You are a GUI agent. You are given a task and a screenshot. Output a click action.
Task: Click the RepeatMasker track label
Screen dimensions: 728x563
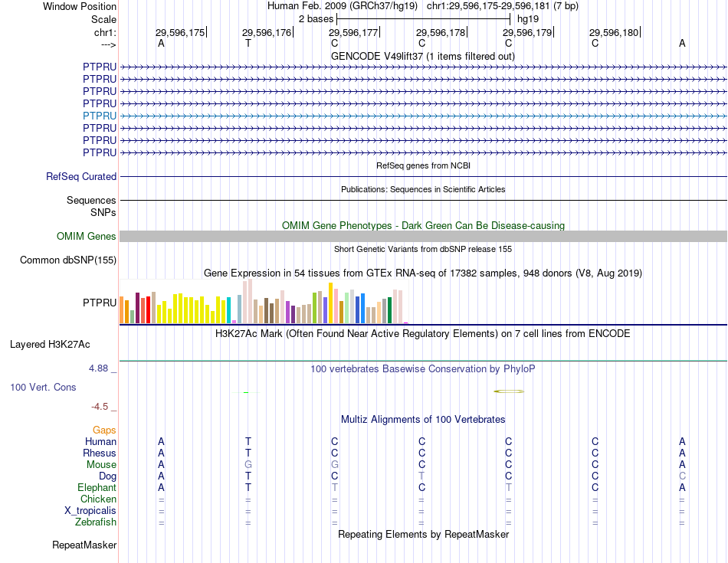click(84, 545)
